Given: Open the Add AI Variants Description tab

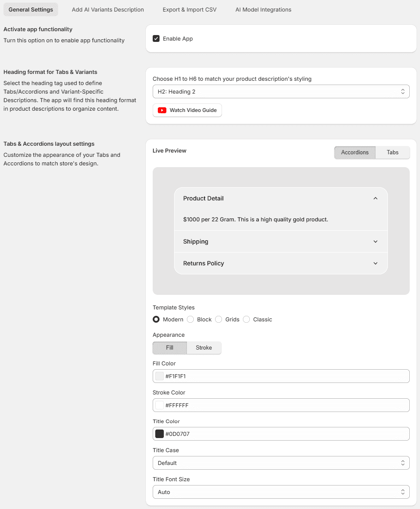Looking at the screenshot, I should point(108,9).
